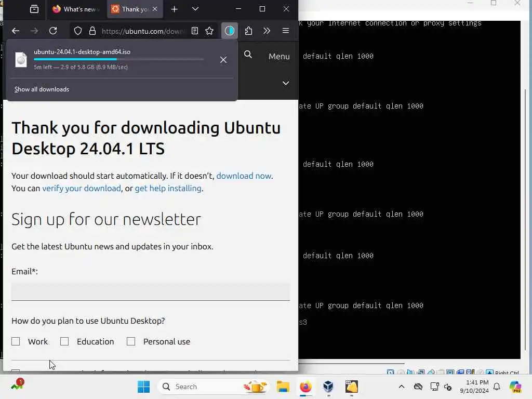Switch to "What's new" tab
The image size is (532, 399).
[x=76, y=9]
